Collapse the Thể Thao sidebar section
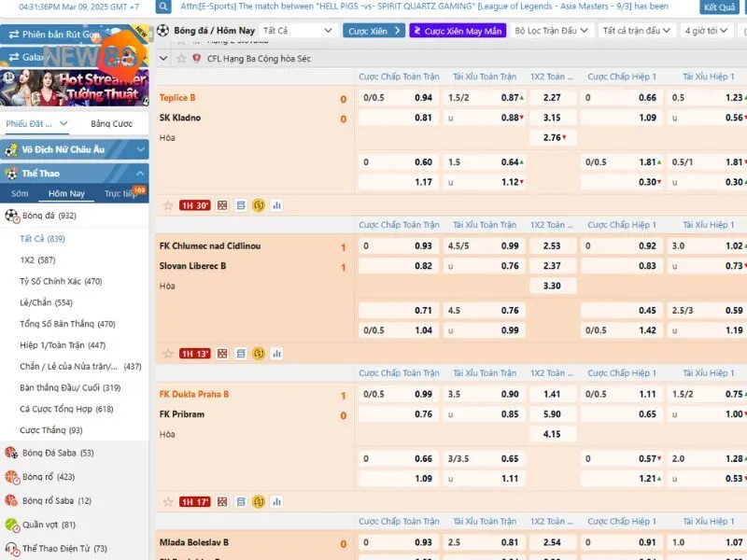The height and width of the screenshot is (560, 747). pyautogui.click(x=75, y=174)
